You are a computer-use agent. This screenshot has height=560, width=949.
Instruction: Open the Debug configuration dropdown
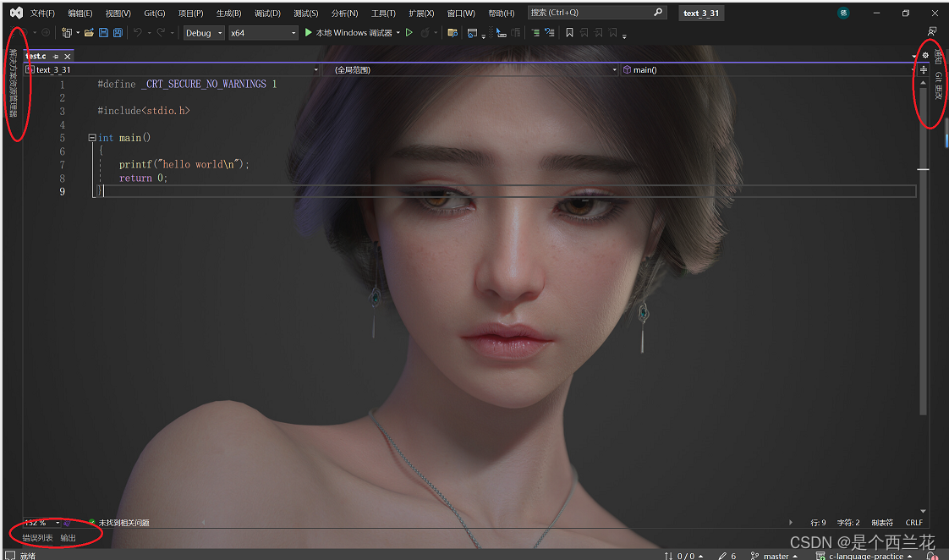point(204,33)
